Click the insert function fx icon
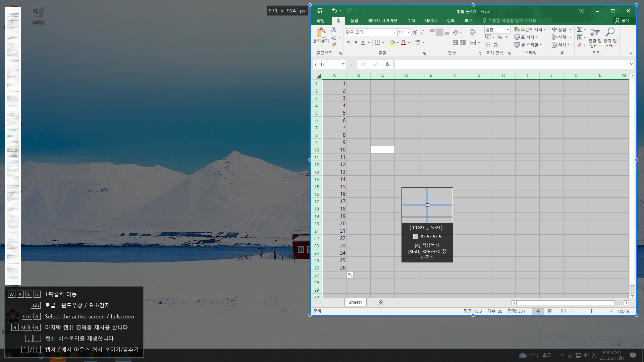This screenshot has height=362, width=644. (387, 64)
